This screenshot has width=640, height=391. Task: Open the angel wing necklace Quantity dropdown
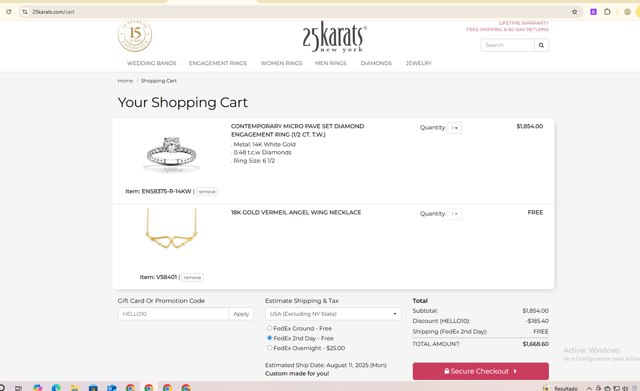coord(454,214)
